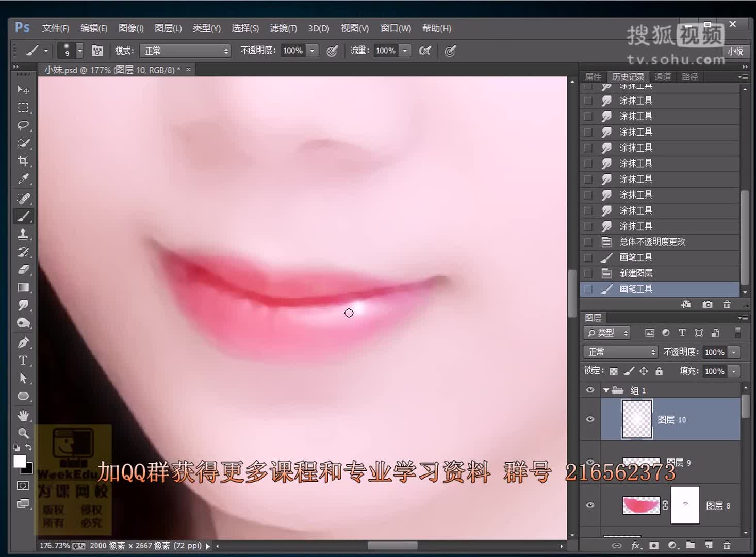Image resolution: width=756 pixels, height=557 pixels.
Task: Hide layer 图层 8 via eye icon
Action: (590, 505)
